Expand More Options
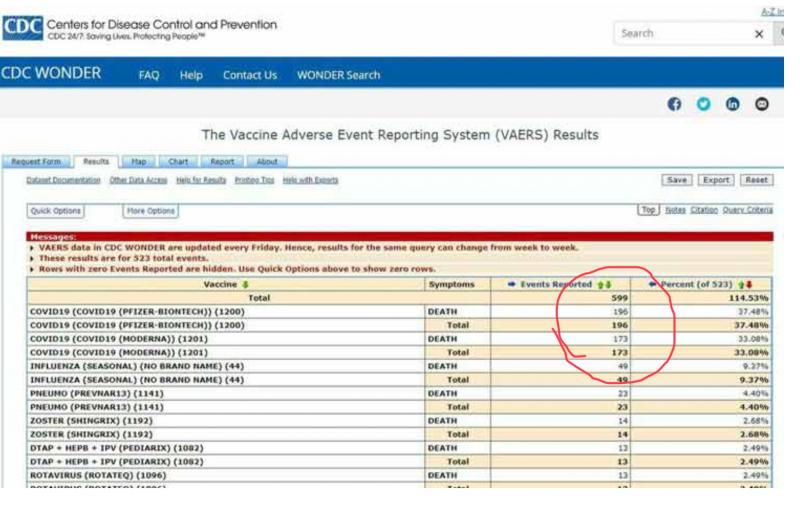Image resolution: width=800 pixels, height=519 pixels. 151,211
